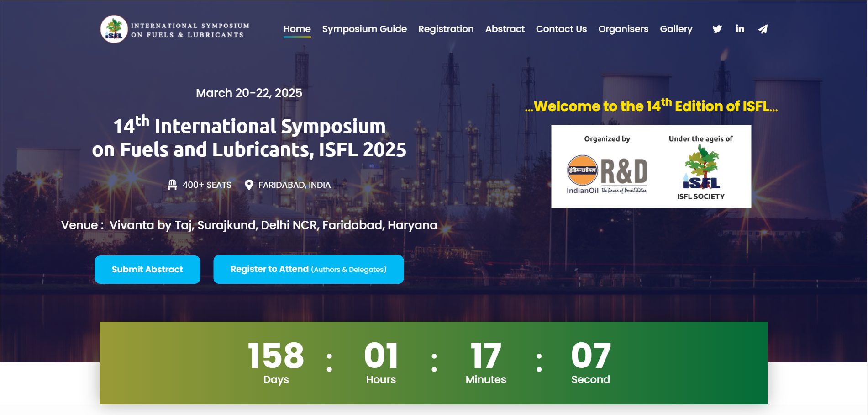
Task: Visit the Gallery page
Action: 676,29
